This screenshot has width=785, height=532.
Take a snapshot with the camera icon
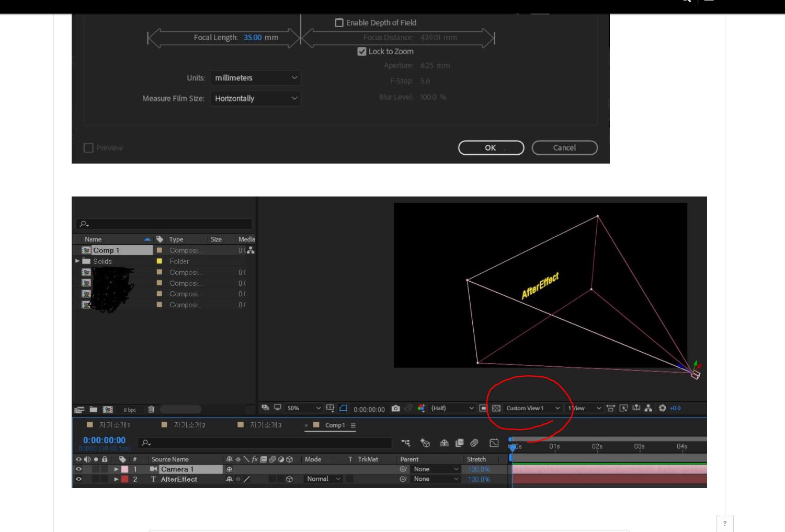coord(396,408)
